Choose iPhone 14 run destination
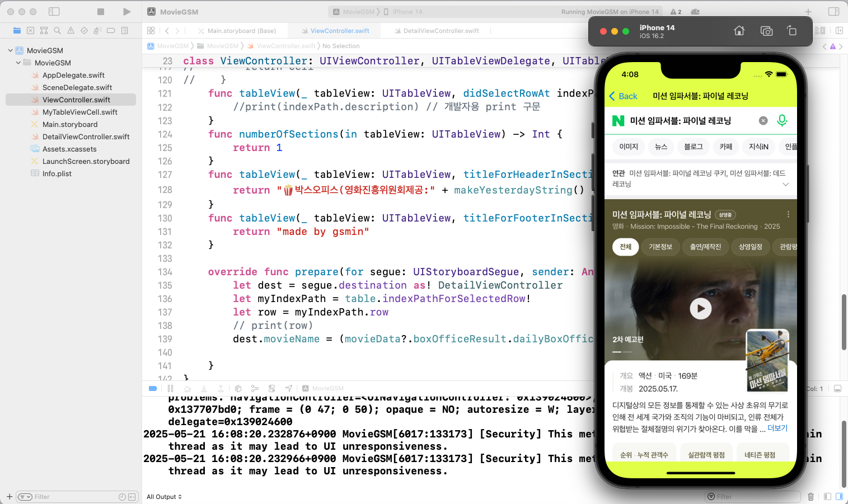 [403, 12]
